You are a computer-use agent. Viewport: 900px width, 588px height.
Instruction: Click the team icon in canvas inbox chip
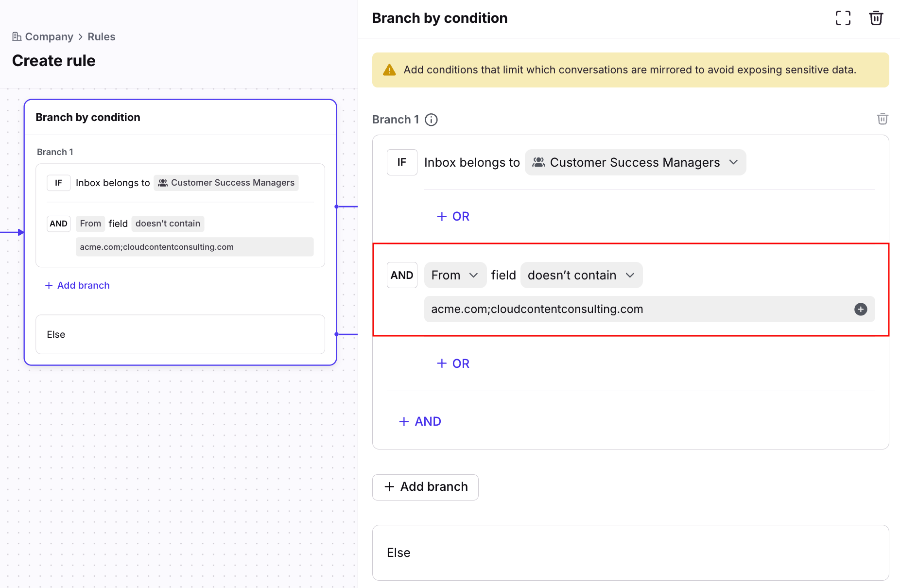tap(163, 183)
